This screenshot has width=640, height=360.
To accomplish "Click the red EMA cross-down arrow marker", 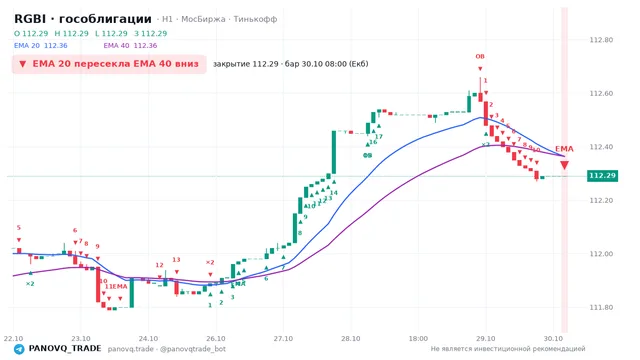I will point(564,165).
